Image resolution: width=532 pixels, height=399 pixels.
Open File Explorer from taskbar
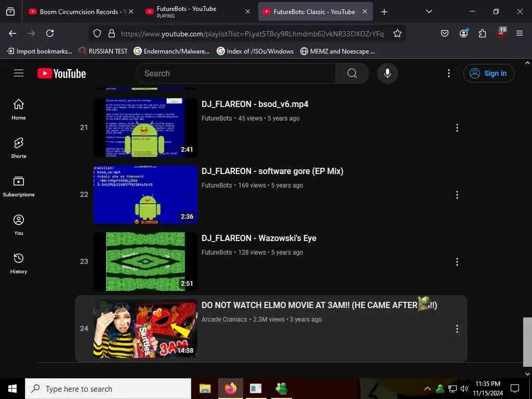point(205,389)
